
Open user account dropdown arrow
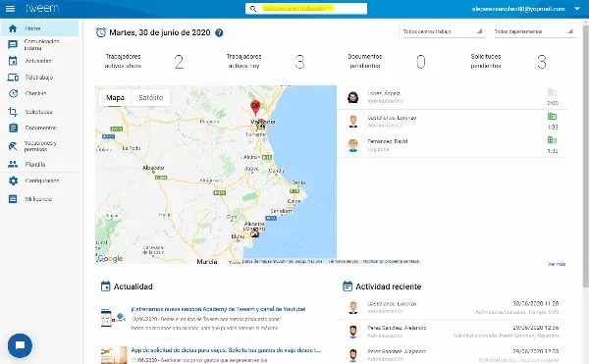coord(577,9)
